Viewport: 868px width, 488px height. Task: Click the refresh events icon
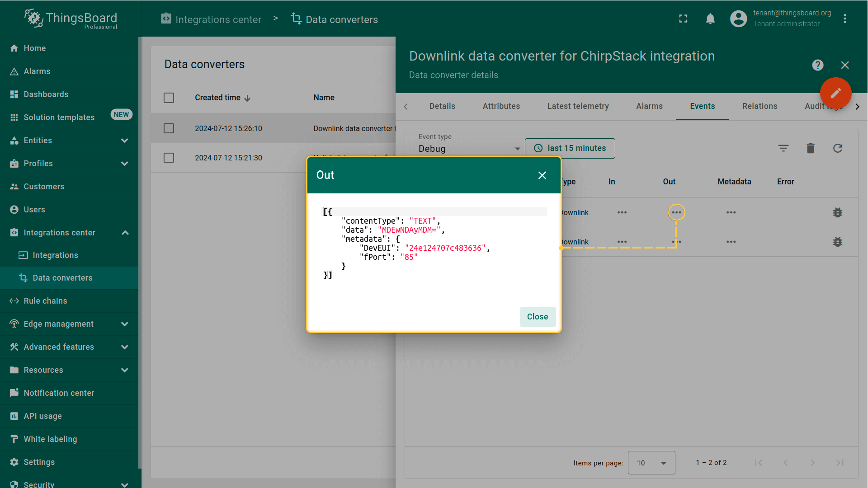tap(837, 148)
